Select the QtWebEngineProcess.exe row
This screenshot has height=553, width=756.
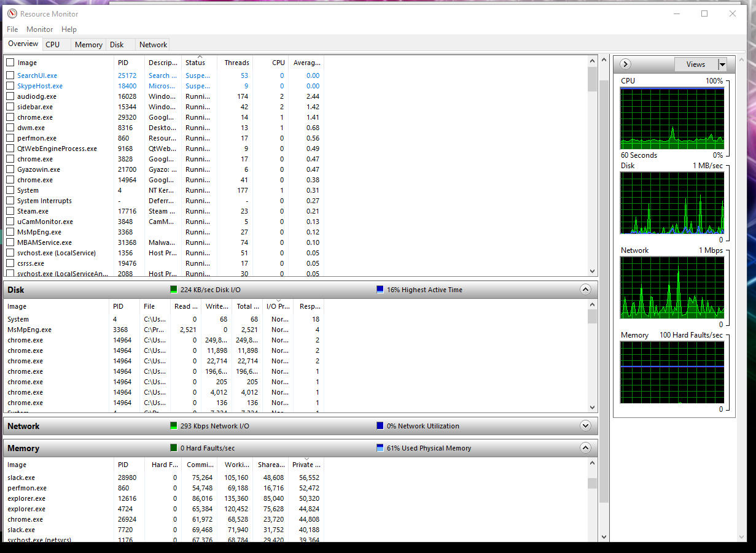pyautogui.click(x=164, y=149)
